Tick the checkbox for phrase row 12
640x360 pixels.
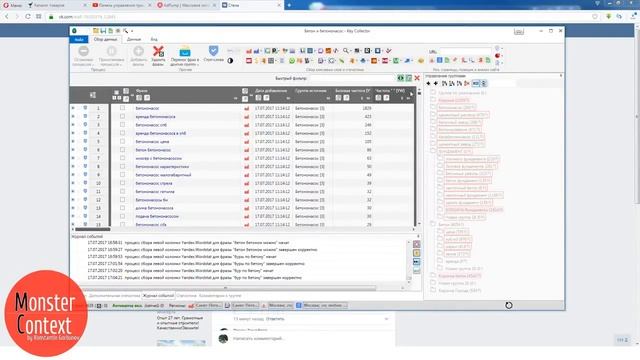point(122,200)
